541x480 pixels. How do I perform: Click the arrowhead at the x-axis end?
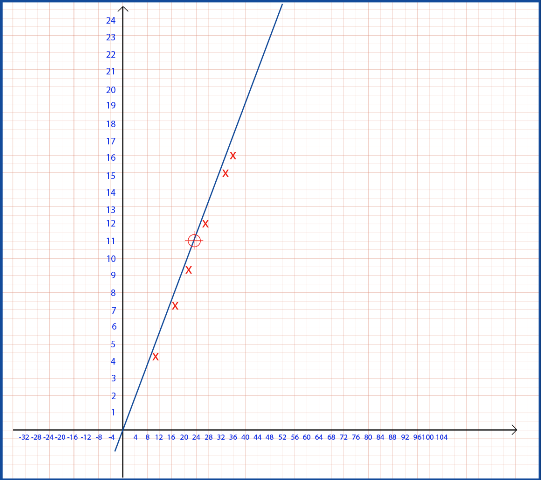[514, 430]
